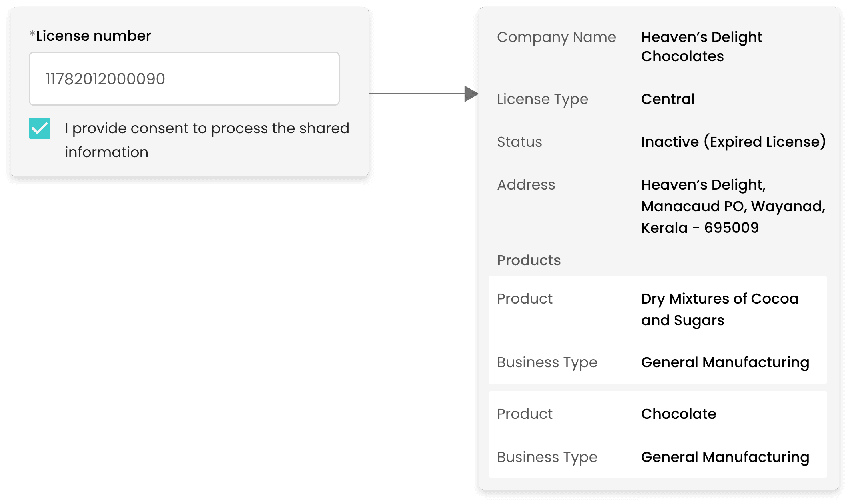Click the "Product" label beside Chocolate
Viewport: 850px width, 504px height.
coord(524,414)
